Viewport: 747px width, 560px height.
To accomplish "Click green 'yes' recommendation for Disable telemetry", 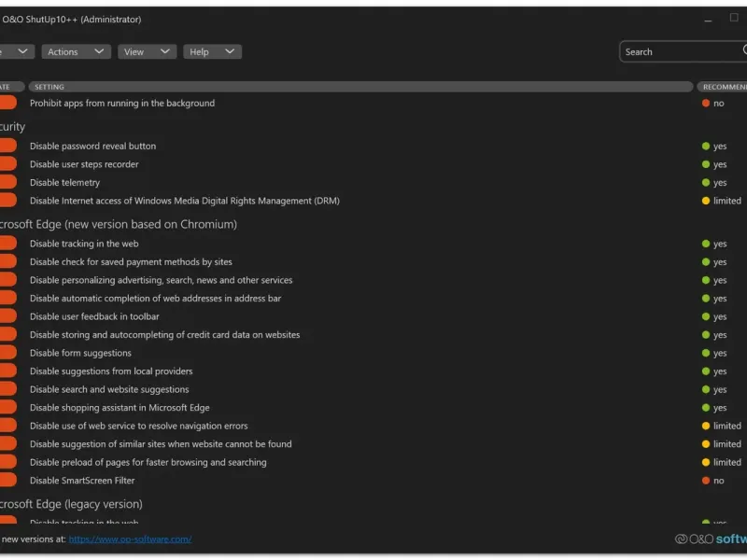I will [714, 182].
